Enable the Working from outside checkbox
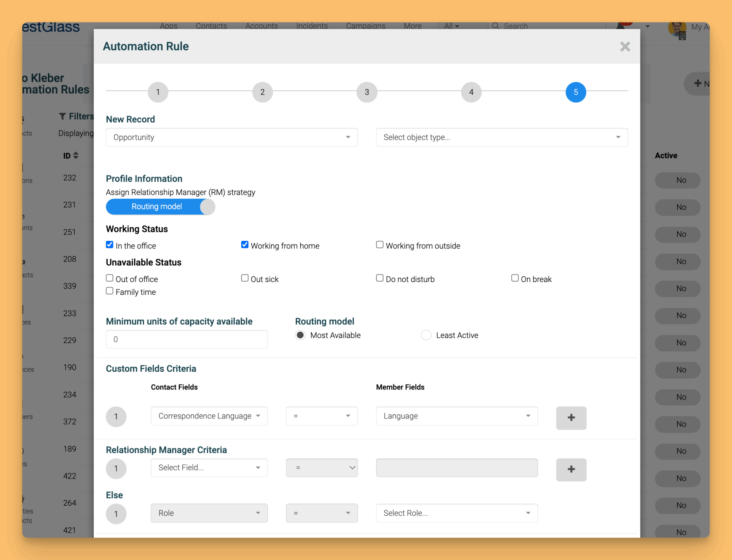This screenshot has width=732, height=560. [380, 244]
